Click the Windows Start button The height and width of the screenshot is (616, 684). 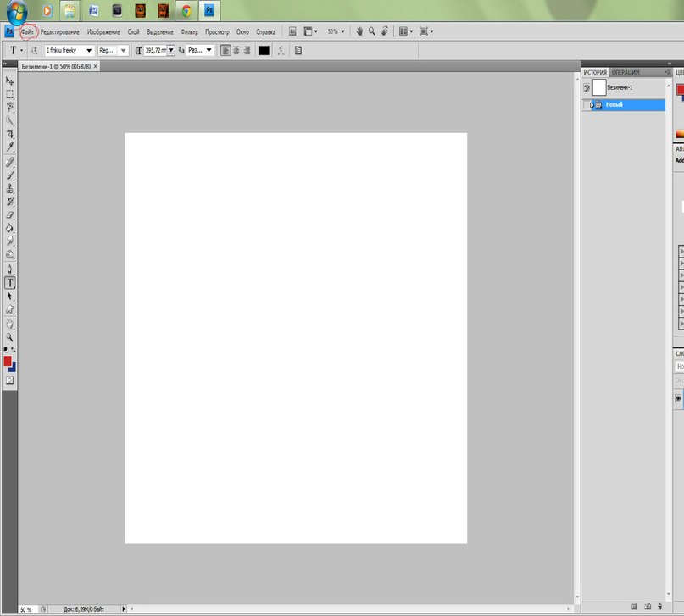(17, 11)
